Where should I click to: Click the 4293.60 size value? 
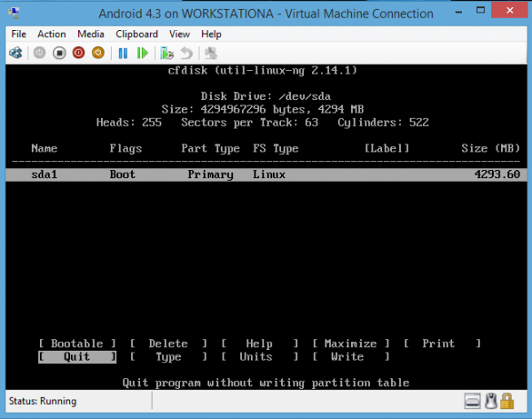[x=497, y=175]
